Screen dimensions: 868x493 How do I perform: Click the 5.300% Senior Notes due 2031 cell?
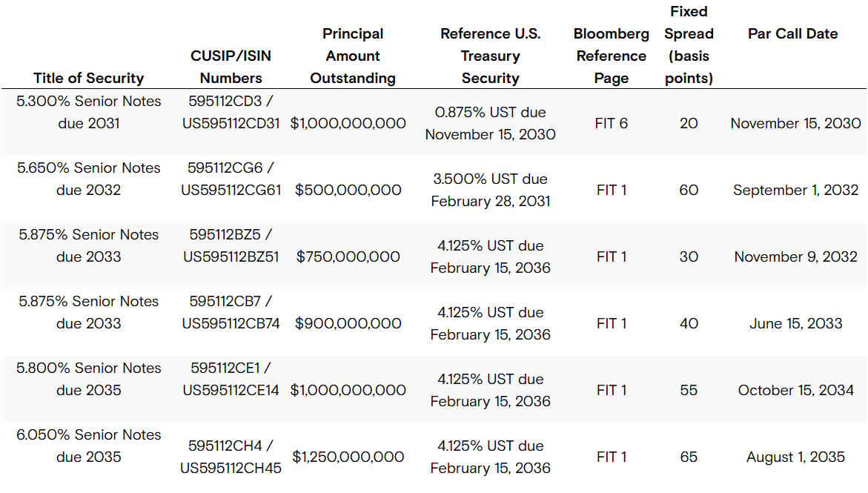pos(89,112)
